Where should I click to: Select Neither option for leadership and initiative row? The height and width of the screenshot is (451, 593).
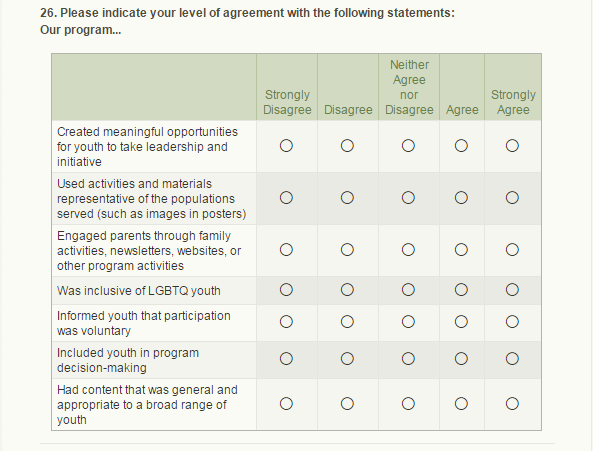408,146
